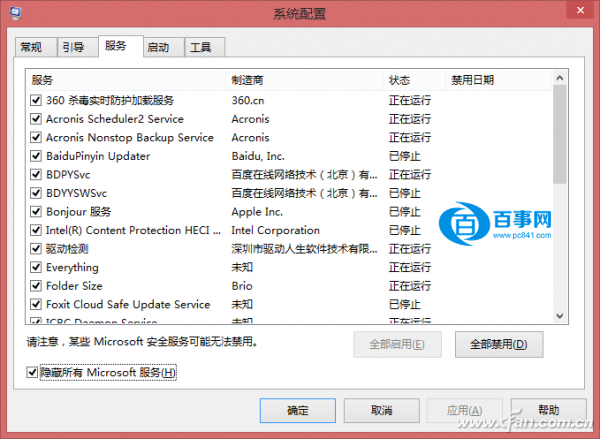Screen dimensions: 600x439
Task: Select the Intel Corporation manufacturer cell
Action: 276,230
